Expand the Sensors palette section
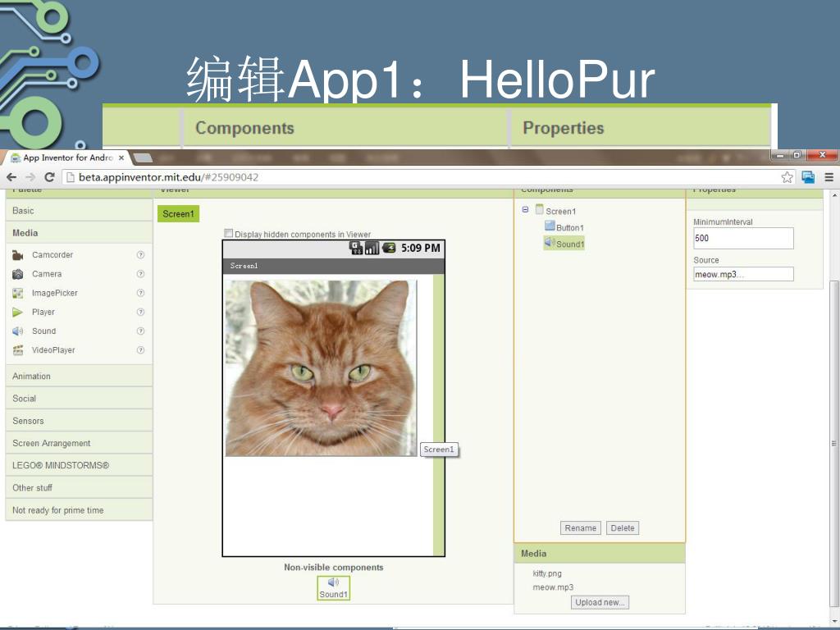Screen dimensions: 840x630 point(80,421)
